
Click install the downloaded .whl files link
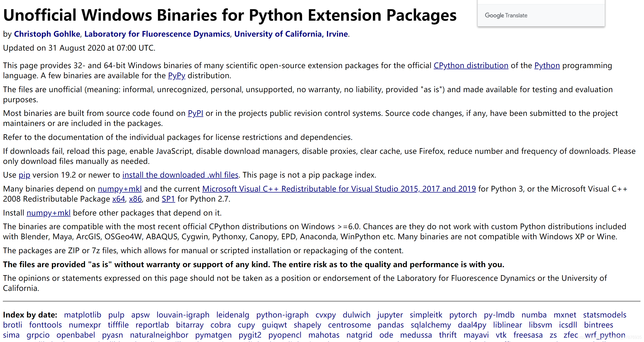point(180,175)
